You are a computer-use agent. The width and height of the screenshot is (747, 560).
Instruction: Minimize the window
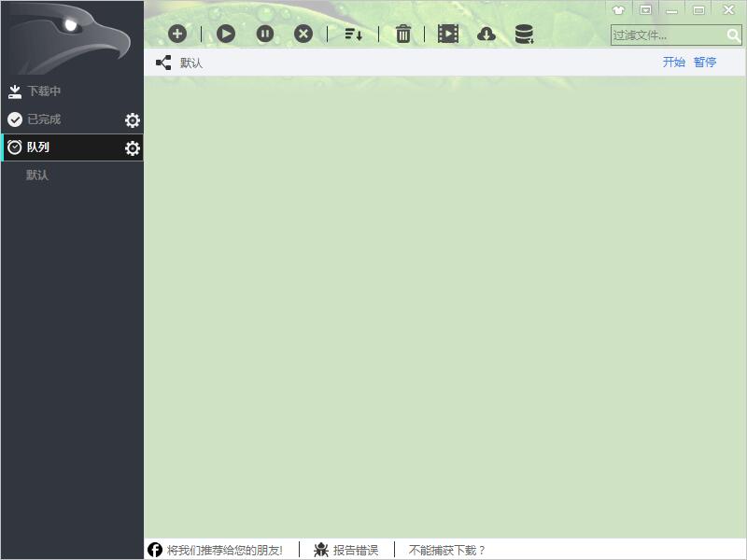click(672, 10)
